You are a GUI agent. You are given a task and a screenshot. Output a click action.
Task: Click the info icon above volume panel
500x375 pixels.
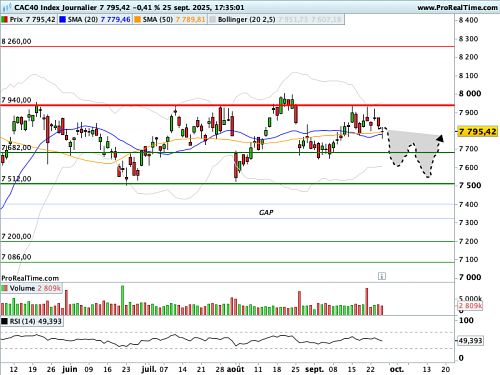(382, 276)
